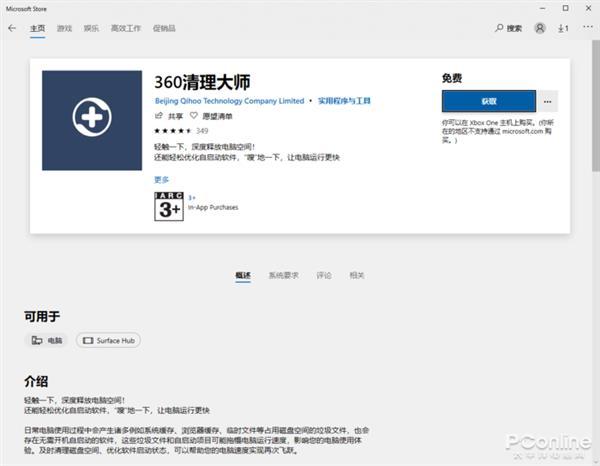600x466 pixels.
Task: Switch to the 游戏 tab
Action: [x=64, y=28]
